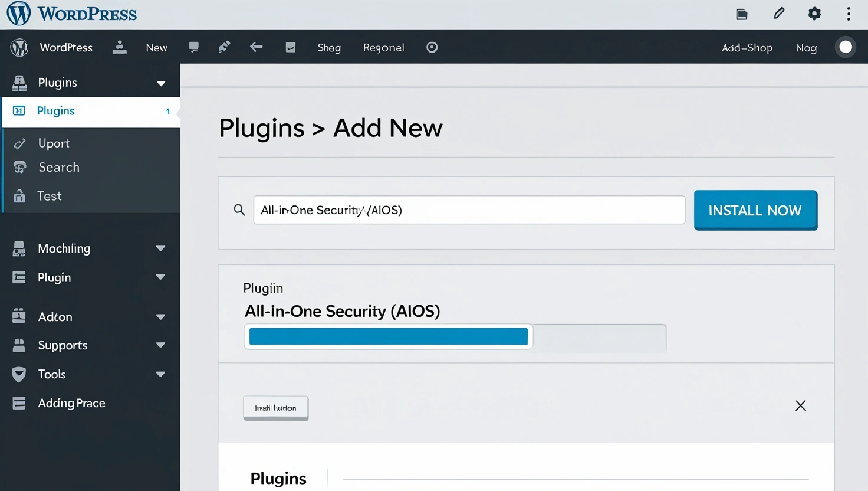Click the small install button below progress bar
Viewport: 868px width, 491px height.
pyautogui.click(x=275, y=408)
